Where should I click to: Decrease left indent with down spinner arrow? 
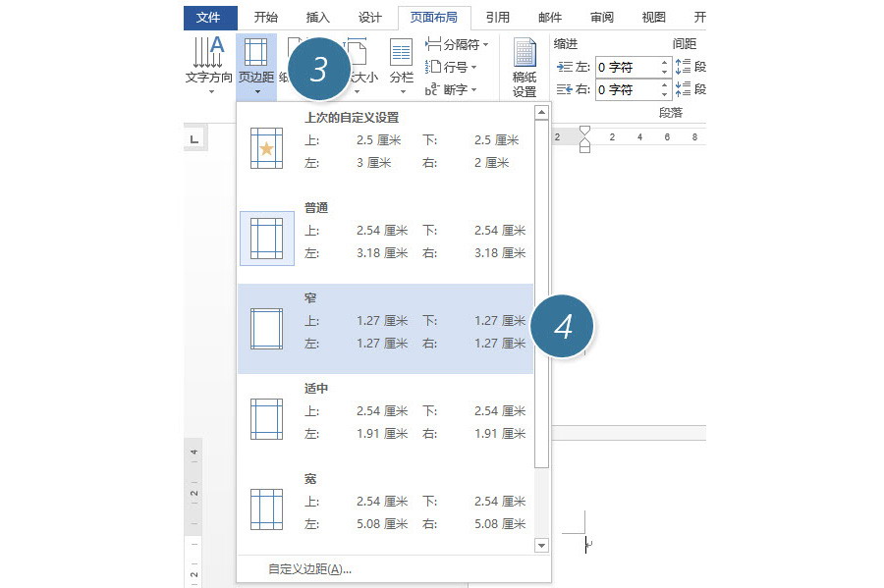coord(665,72)
